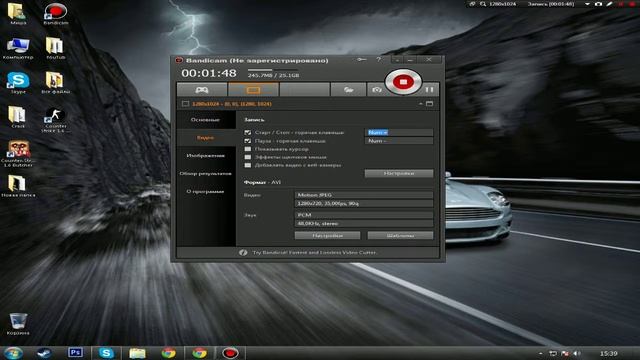Open Все файлы folder on desktop
Image resolution: width=640 pixels, height=360 pixels.
(x=56, y=83)
